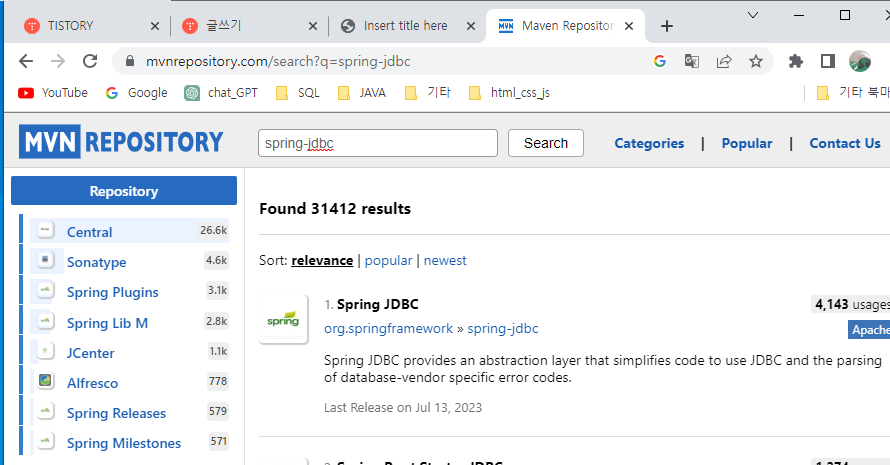Open the SQL bookmark folder
Image resolution: width=890 pixels, height=465 pixels.
297,93
